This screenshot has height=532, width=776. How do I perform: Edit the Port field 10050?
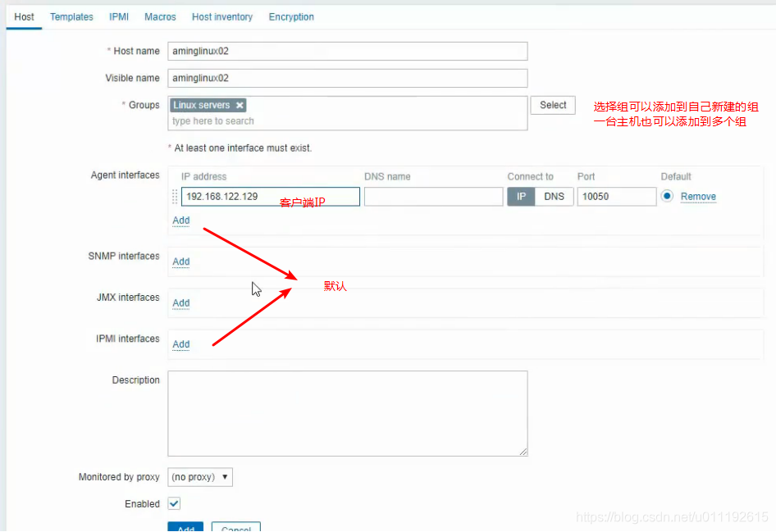[617, 196]
